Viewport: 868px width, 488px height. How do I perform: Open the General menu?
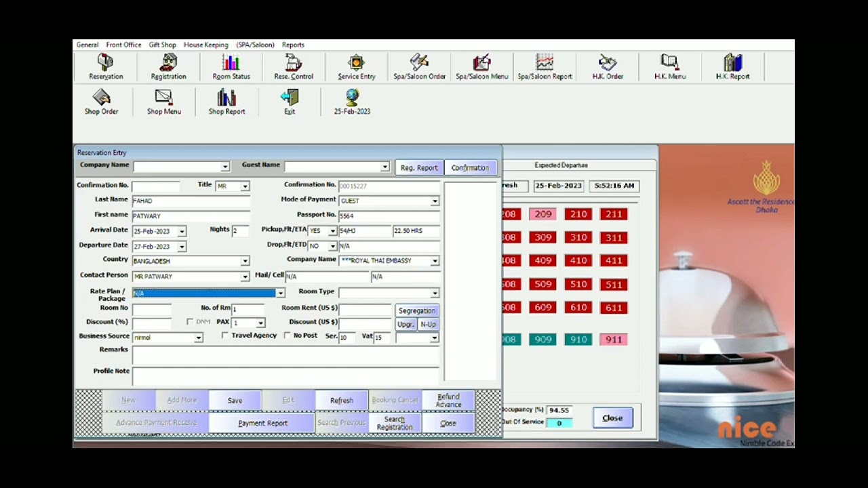click(x=87, y=45)
